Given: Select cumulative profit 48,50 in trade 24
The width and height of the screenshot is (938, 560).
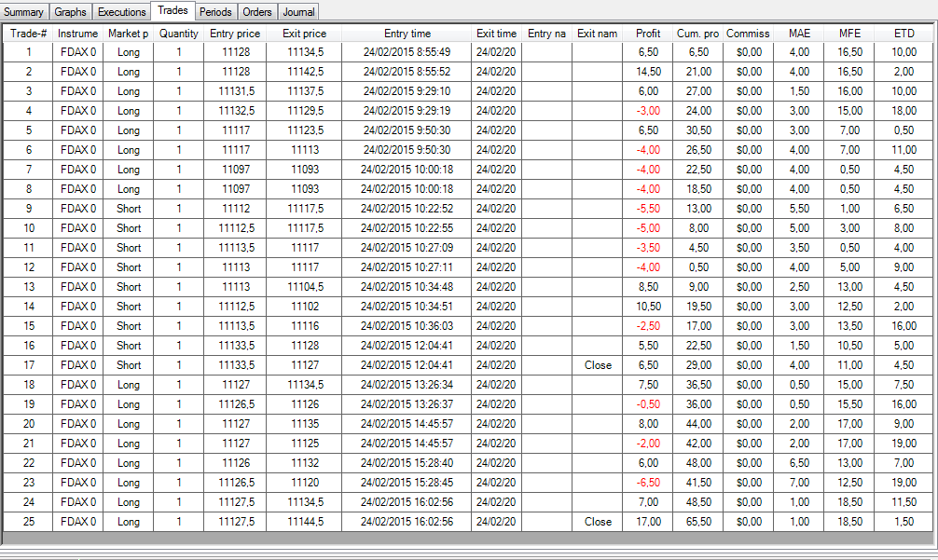Looking at the screenshot, I should point(697,502).
